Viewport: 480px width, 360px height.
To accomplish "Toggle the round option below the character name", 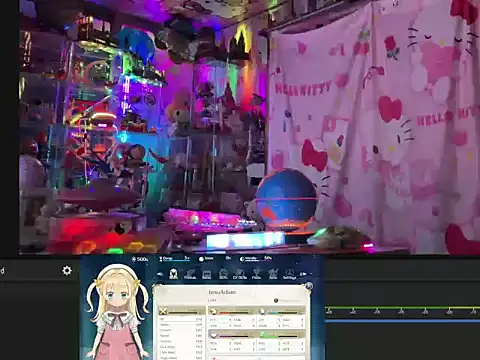I will (276, 300).
